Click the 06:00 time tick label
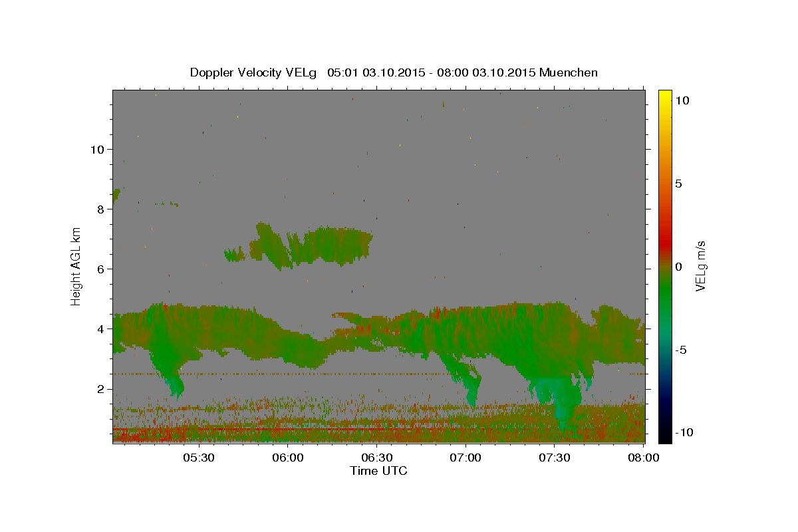 click(288, 458)
